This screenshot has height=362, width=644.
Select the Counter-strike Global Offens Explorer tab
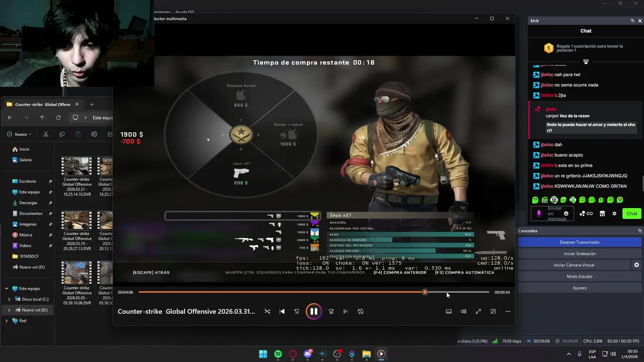coord(43,105)
